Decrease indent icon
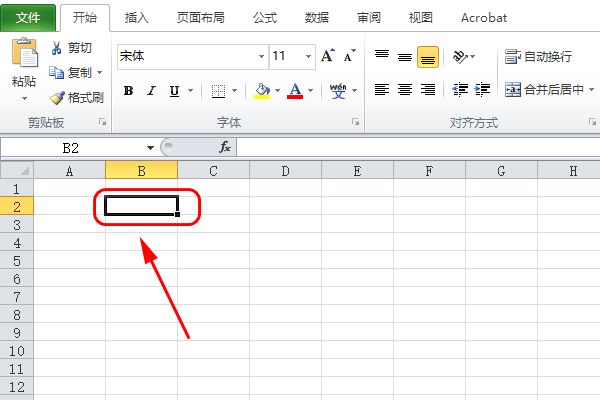This screenshot has width=600, height=400. point(460,90)
